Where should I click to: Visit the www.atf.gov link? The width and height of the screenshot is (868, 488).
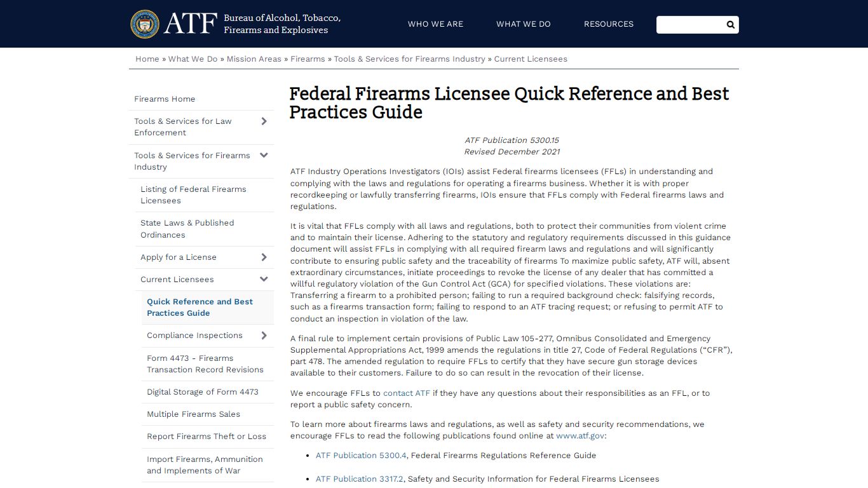580,436
